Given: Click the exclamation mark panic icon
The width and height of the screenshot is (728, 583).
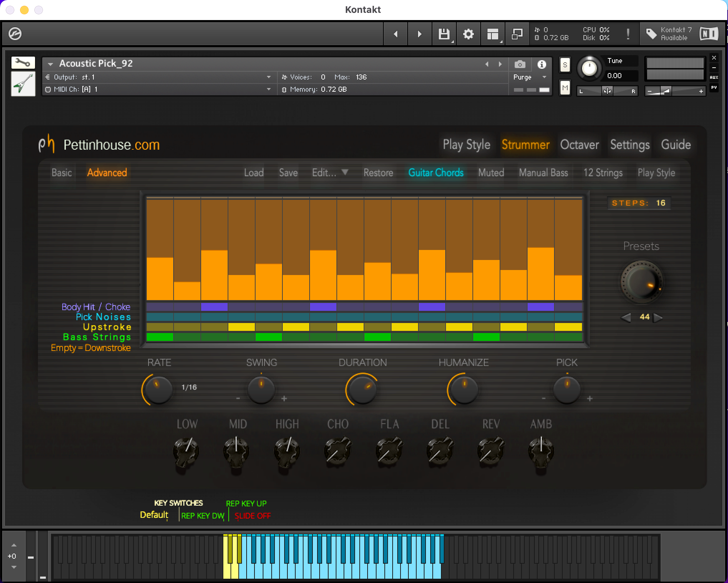Looking at the screenshot, I should pos(628,34).
